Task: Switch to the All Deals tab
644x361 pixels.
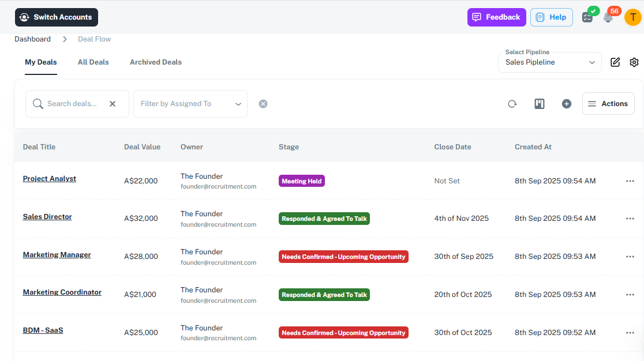Action: point(93,62)
